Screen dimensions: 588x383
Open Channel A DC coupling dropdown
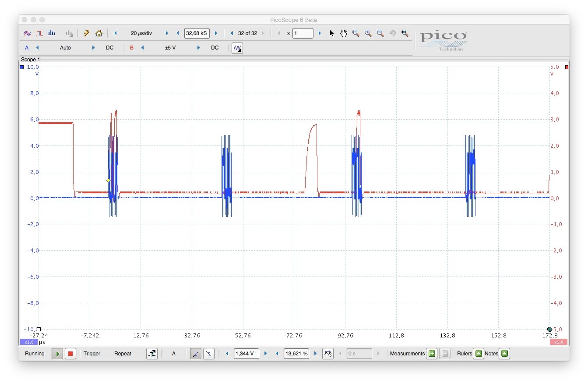110,48
